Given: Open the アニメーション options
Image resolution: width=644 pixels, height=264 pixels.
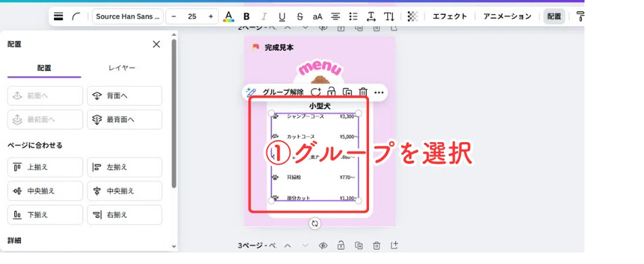Looking at the screenshot, I should 507,16.
